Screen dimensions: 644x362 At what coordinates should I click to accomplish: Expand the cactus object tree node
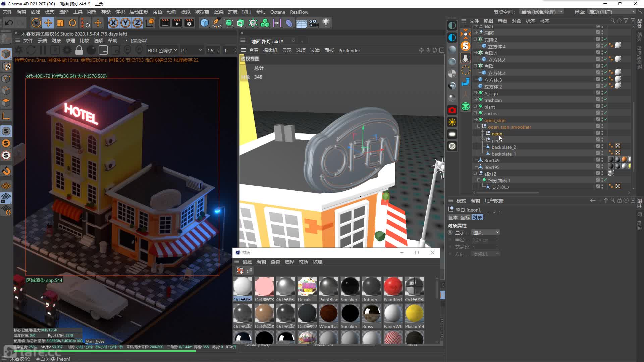[x=475, y=113]
